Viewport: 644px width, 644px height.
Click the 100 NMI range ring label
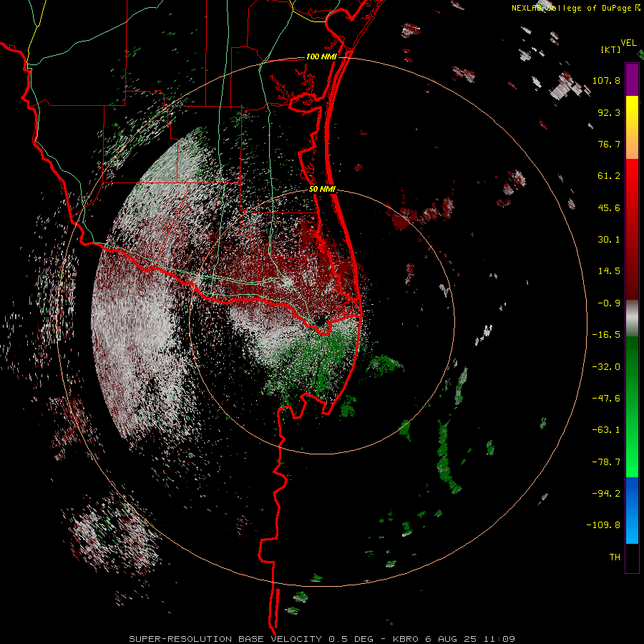[321, 57]
